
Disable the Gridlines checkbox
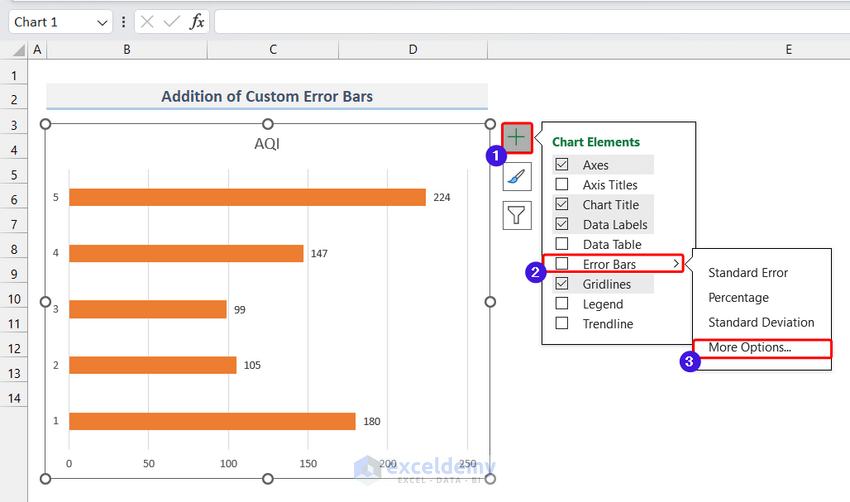point(562,284)
